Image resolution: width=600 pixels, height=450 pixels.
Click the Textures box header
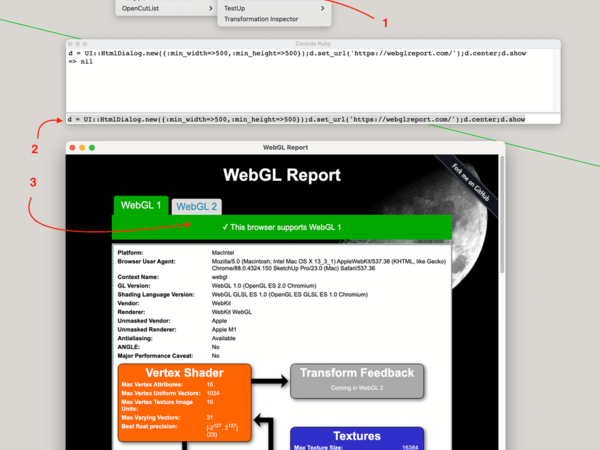357,436
